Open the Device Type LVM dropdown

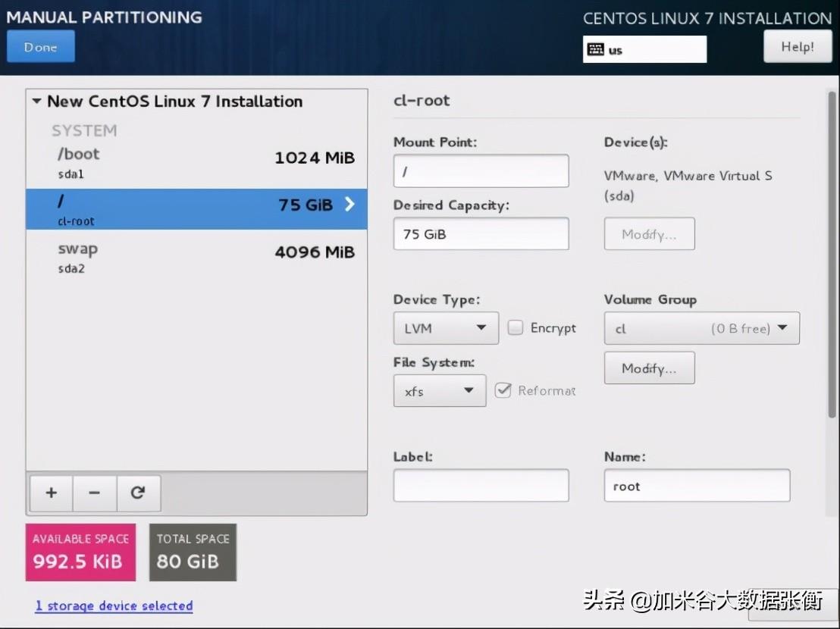[446, 328]
